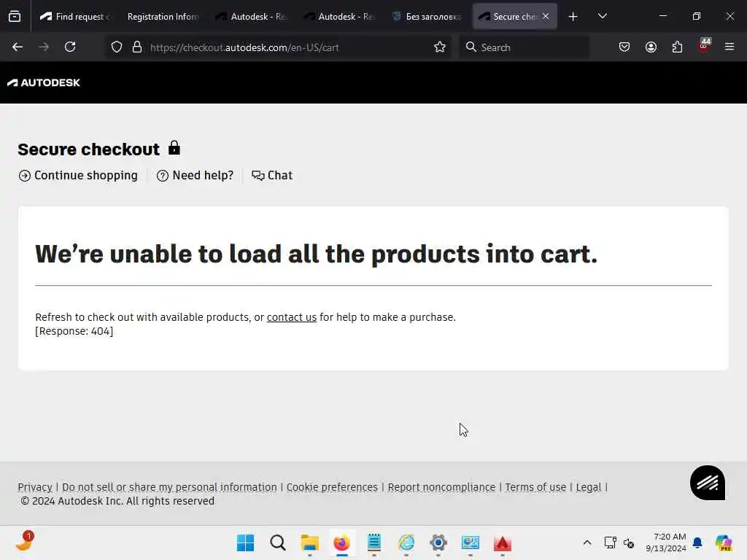Open the Windows Start button
747x560 pixels.
245,542
